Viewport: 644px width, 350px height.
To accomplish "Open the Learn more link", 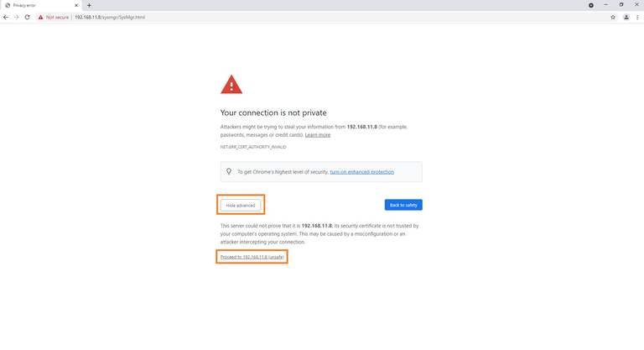I will point(318,135).
